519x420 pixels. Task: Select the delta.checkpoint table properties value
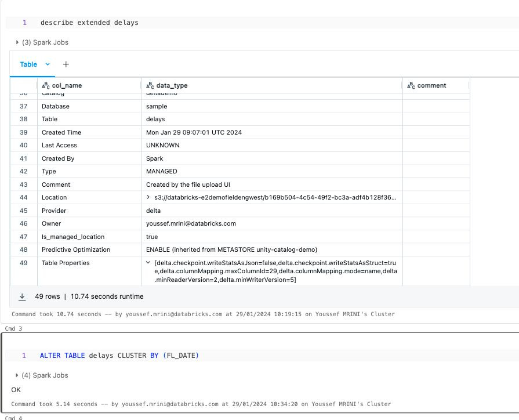pos(275,271)
